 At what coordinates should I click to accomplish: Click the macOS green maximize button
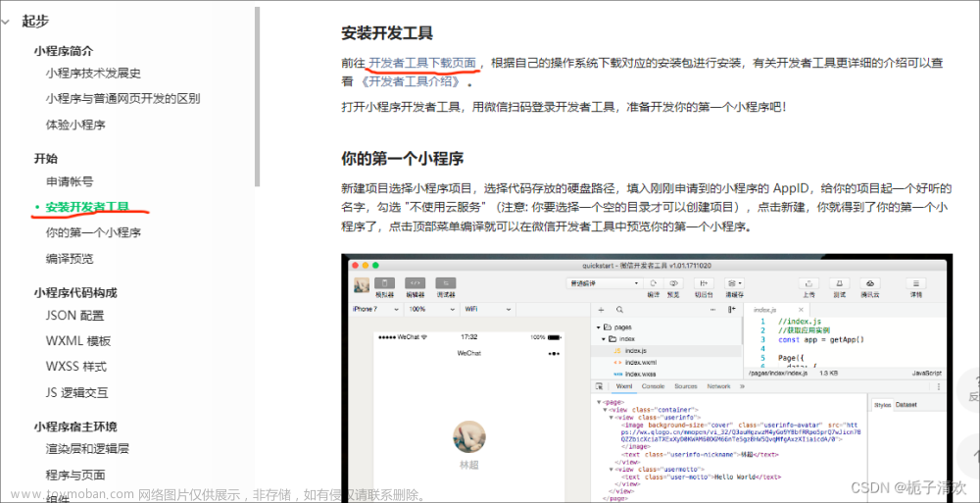pyautogui.click(x=375, y=266)
